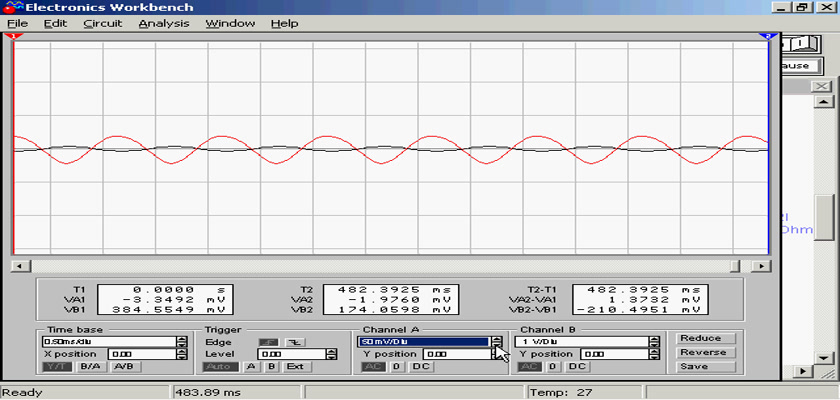The width and height of the screenshot is (840, 400).
Task: Click the right panel vertical scroll thumb
Action: tap(823, 218)
